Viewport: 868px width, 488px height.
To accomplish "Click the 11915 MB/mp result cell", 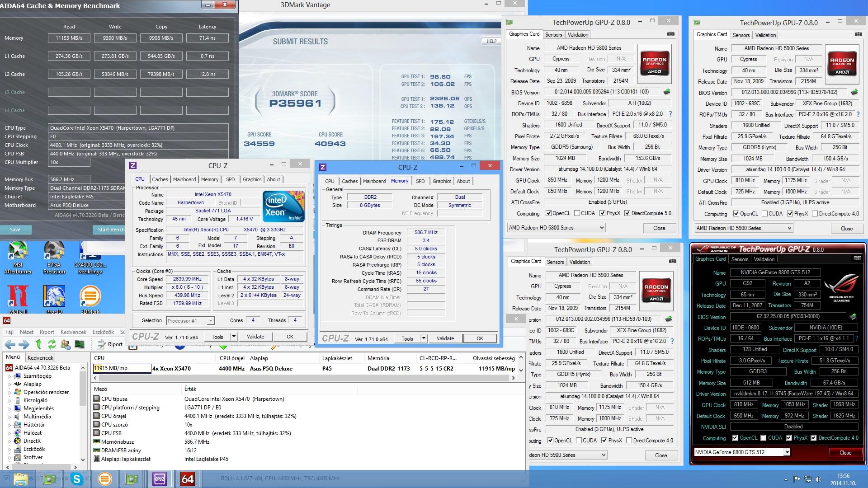I will point(122,368).
